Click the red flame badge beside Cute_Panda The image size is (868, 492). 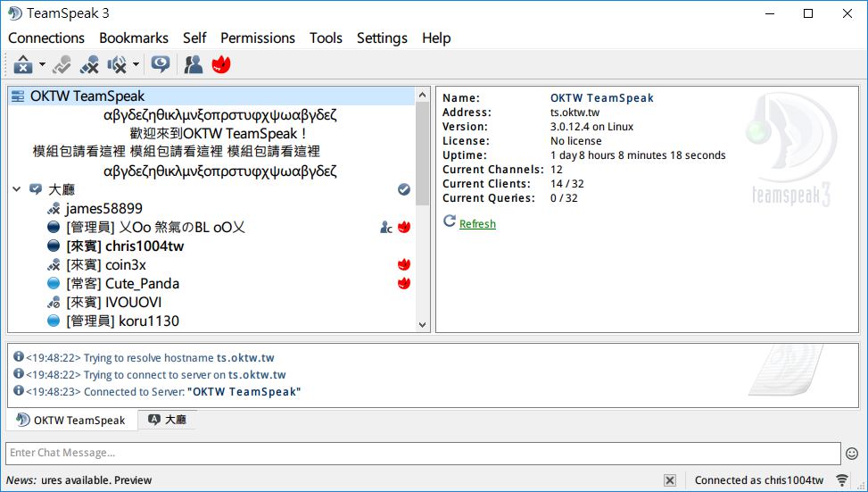(404, 283)
